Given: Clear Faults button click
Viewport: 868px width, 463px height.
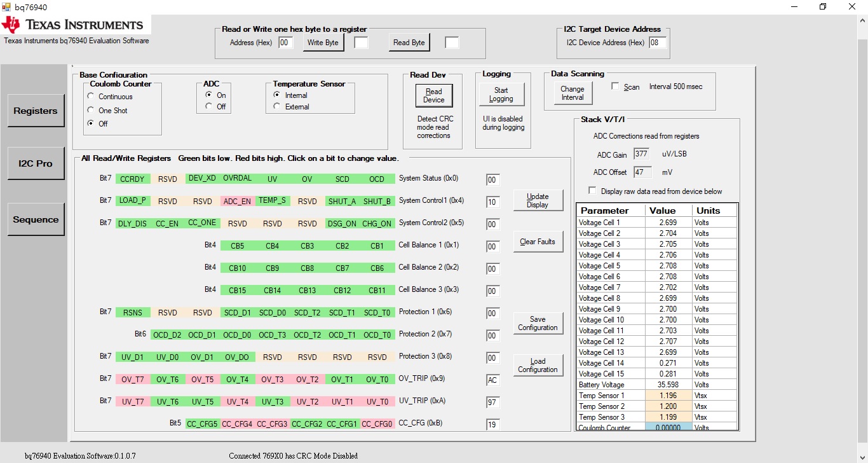Looking at the screenshot, I should click(538, 242).
